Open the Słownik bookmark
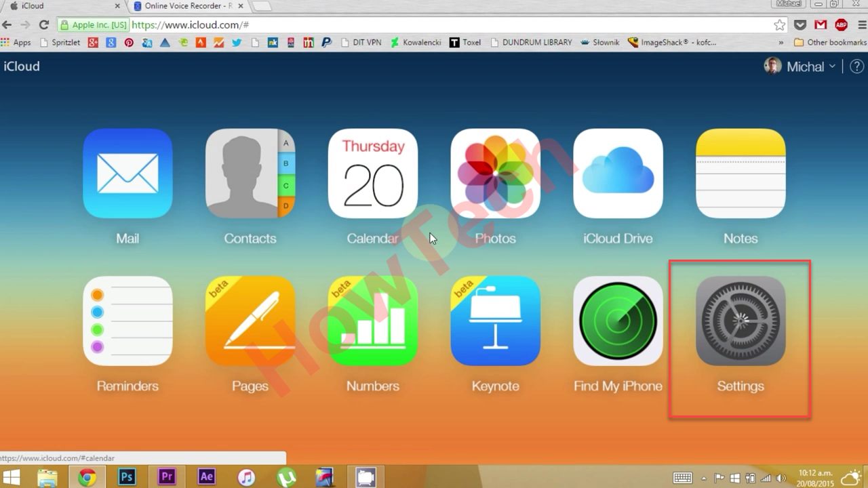The image size is (868, 488). pyautogui.click(x=599, y=42)
